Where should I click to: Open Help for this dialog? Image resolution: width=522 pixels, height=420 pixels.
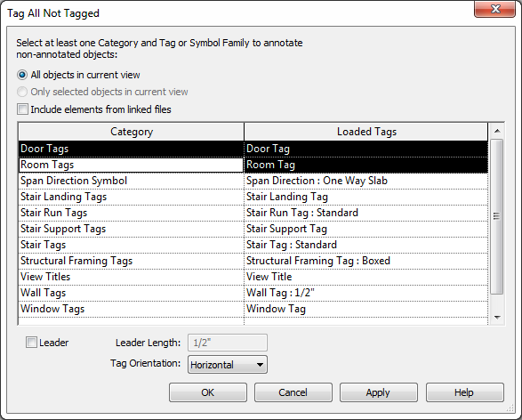pos(465,392)
